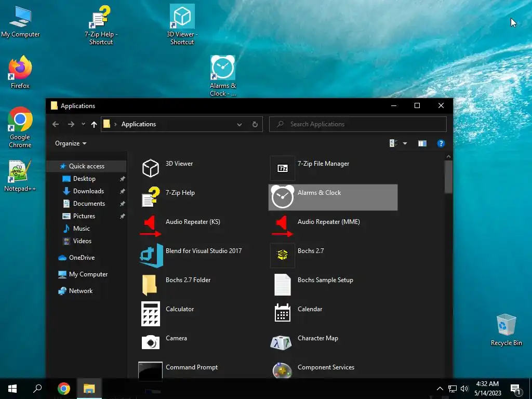The height and width of the screenshot is (399, 532).
Task: Open Google Chrome from the taskbar
Action: (x=64, y=389)
